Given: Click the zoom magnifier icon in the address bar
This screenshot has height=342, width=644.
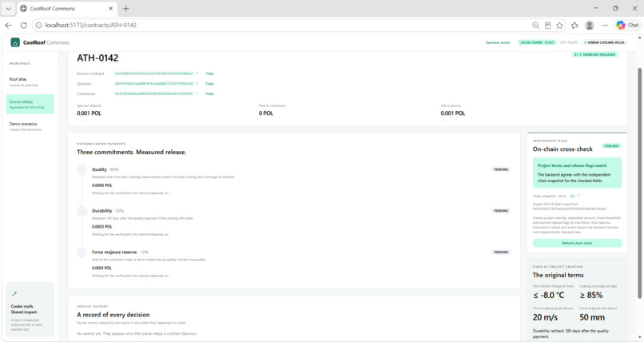Looking at the screenshot, I should 535,25.
